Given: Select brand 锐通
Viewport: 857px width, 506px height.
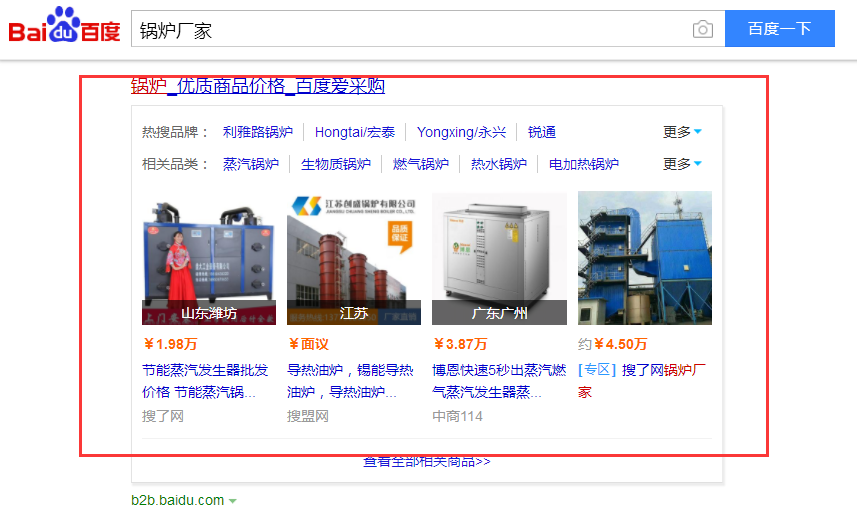Looking at the screenshot, I should click(542, 132).
